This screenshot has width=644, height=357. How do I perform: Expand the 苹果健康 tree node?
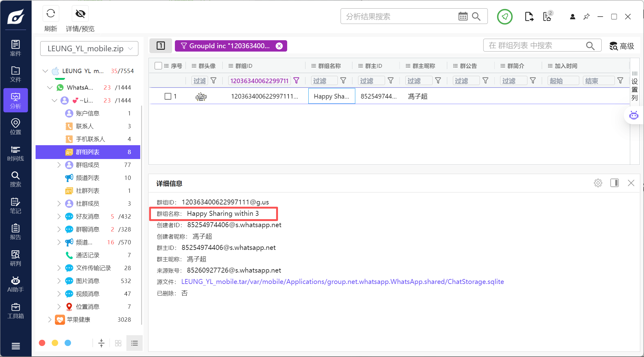click(50, 320)
